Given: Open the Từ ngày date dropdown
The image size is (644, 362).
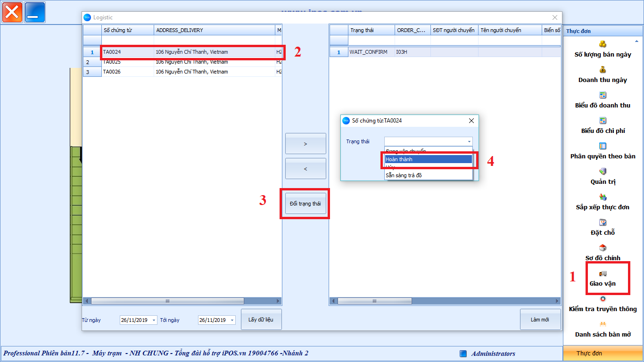Looking at the screenshot, I should point(154,321).
